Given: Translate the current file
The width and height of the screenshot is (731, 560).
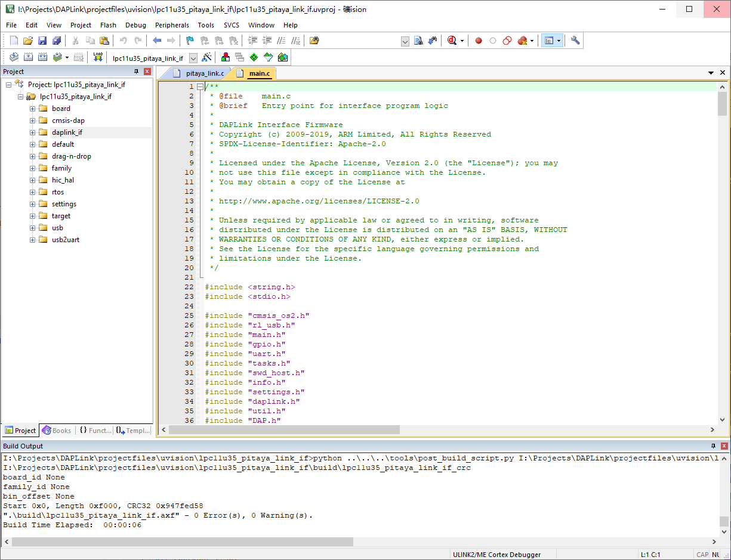Looking at the screenshot, I should [x=14, y=57].
